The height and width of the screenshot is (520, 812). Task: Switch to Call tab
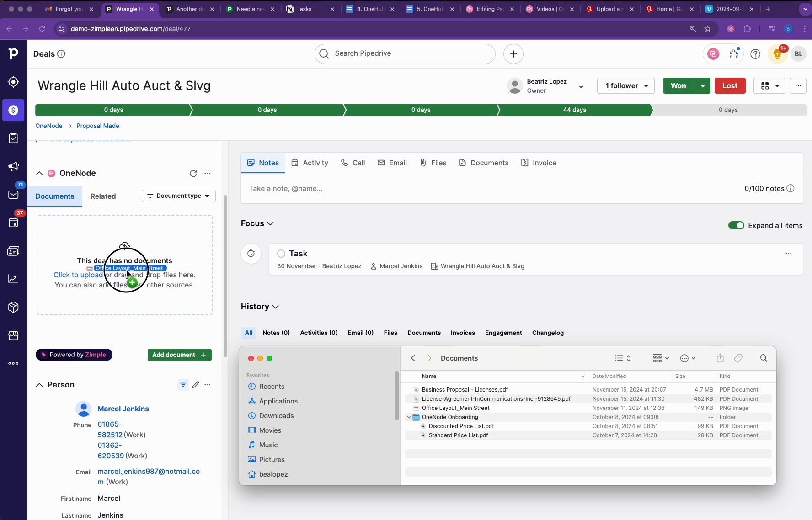353,163
